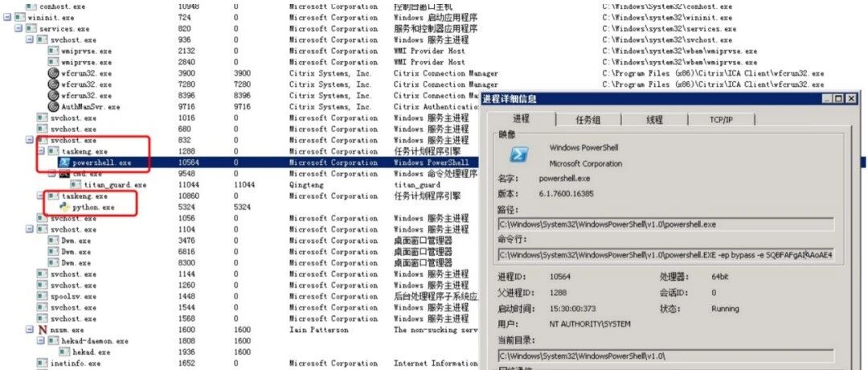The image size is (868, 370).
Task: Collapse the svchost.exe node with PID 832
Action: (30, 140)
